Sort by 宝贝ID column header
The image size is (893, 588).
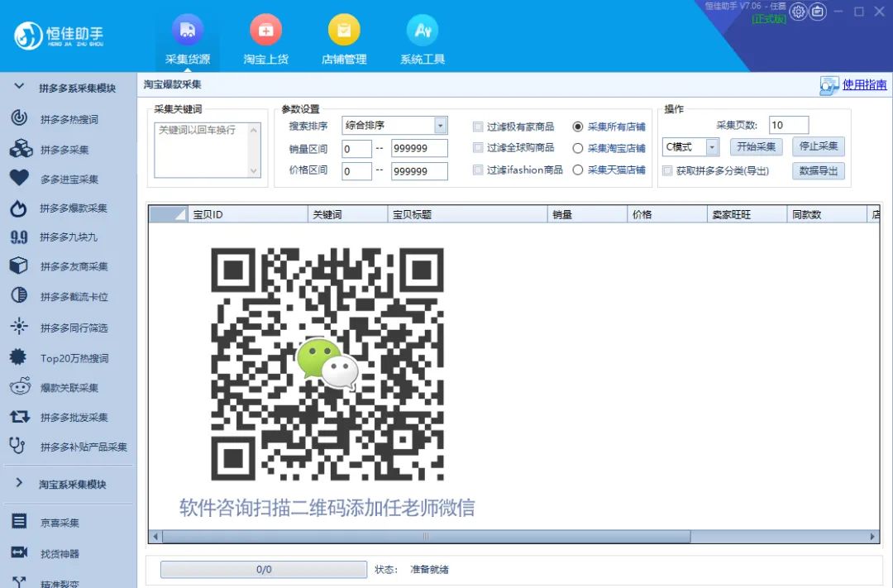coord(248,214)
